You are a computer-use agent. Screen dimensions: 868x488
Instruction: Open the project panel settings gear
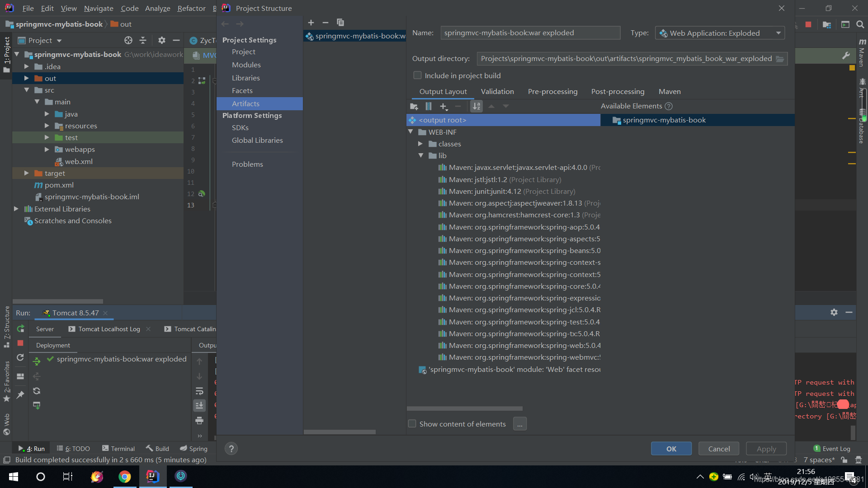162,40
